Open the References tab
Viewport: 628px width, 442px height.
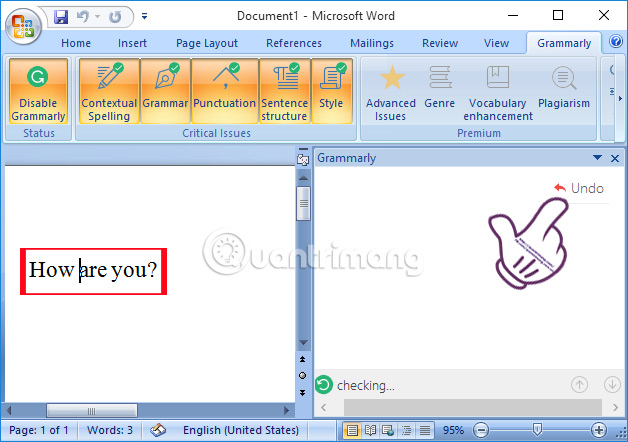point(294,43)
